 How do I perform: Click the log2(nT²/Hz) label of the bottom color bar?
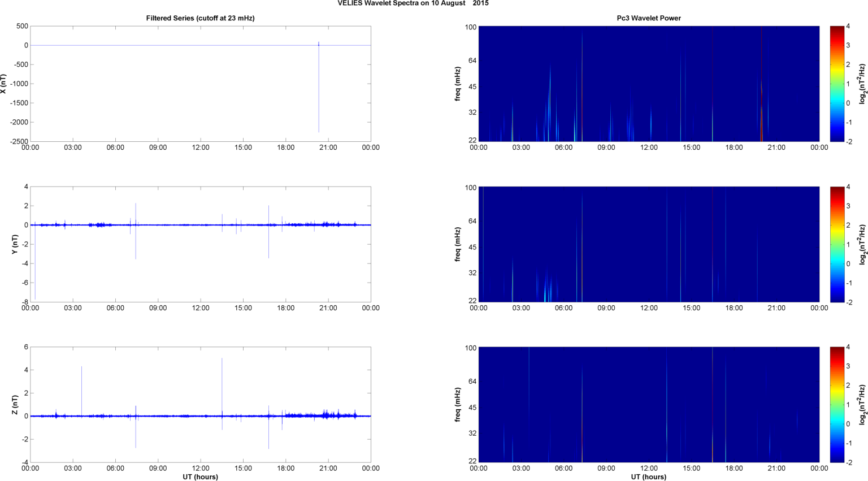coord(862,405)
